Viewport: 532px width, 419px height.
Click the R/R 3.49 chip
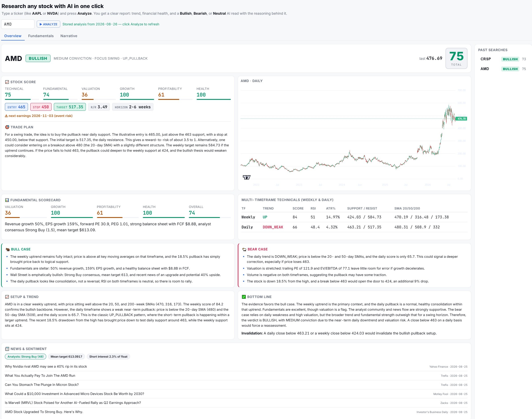99,107
